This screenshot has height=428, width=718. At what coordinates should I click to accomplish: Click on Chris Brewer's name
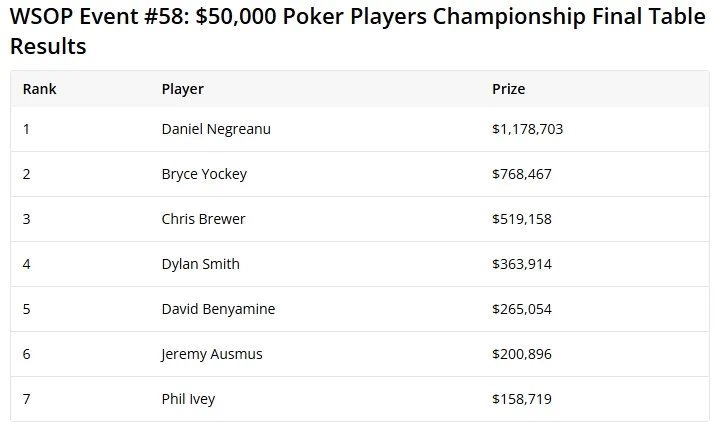pos(203,219)
